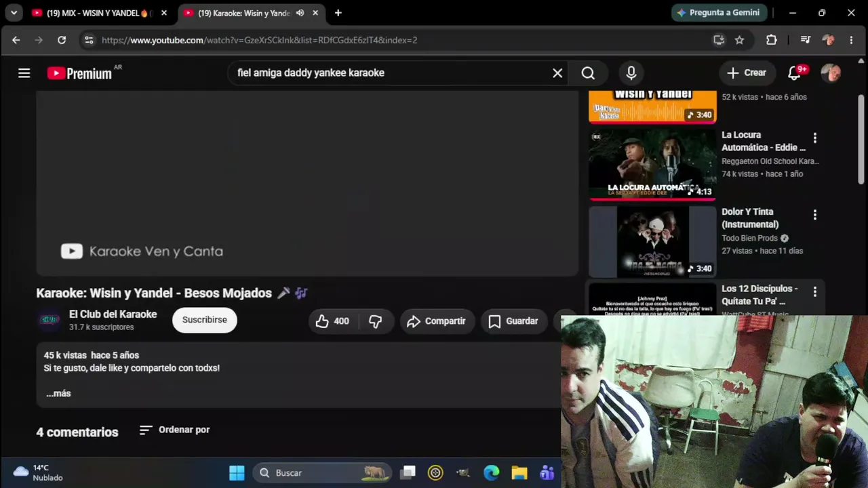Open Task View on the taskbar
This screenshot has height=488, width=868.
408,473
